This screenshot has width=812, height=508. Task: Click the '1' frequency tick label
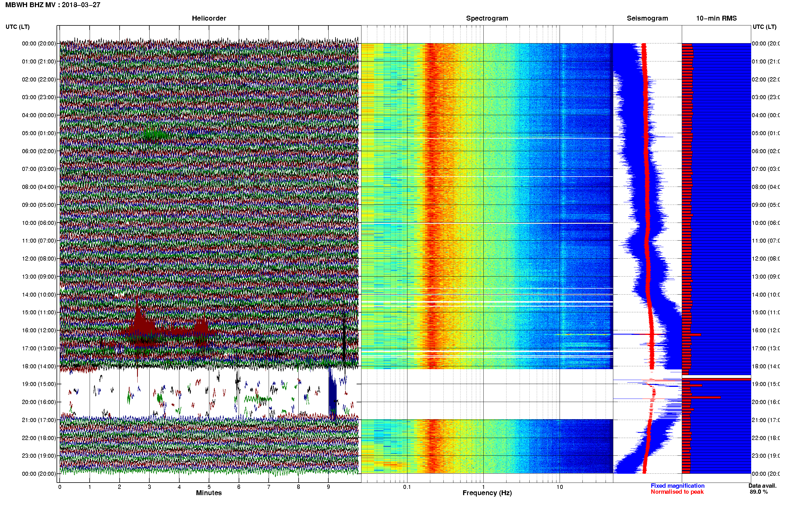point(483,487)
